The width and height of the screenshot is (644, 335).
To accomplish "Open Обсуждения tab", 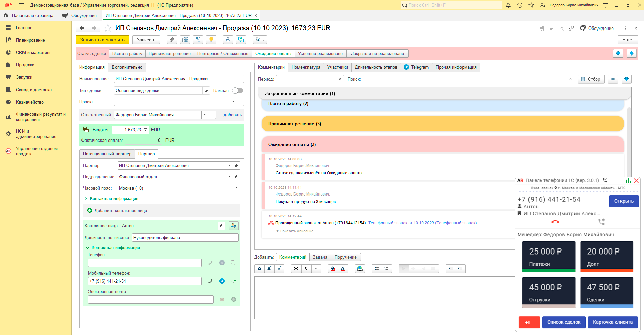I will coord(80,15).
